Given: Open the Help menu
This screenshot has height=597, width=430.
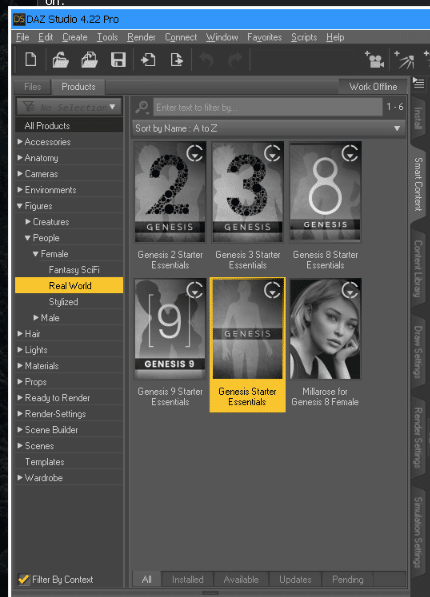Looking at the screenshot, I should tap(335, 37).
